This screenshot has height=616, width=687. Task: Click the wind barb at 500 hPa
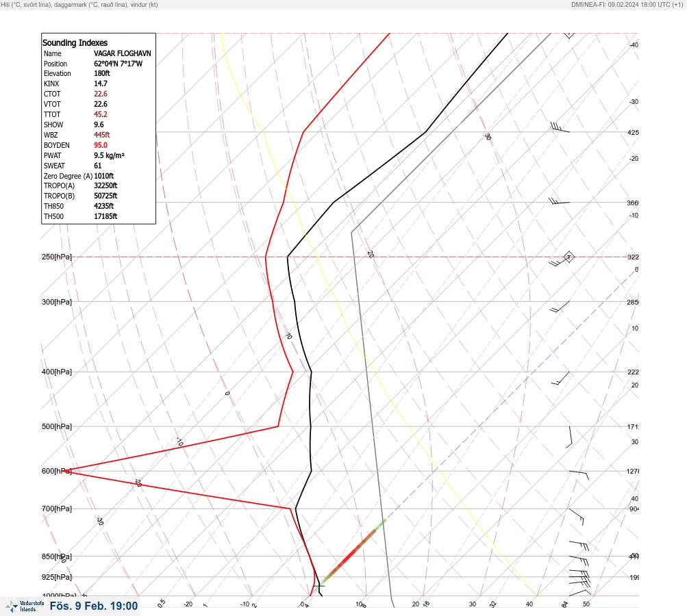[x=569, y=437]
